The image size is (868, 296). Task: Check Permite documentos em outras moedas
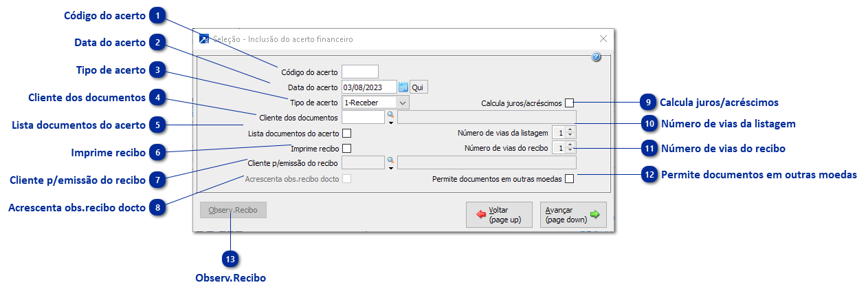(569, 179)
